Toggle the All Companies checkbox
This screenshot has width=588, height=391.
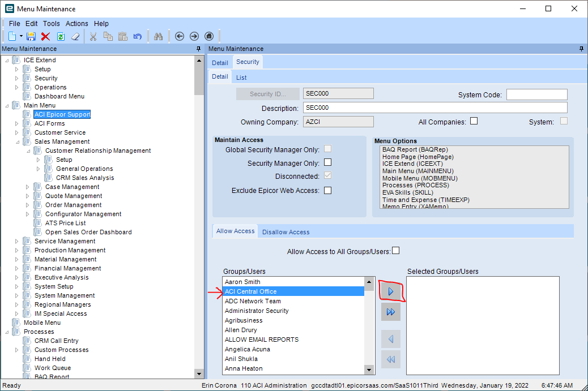[x=474, y=121]
